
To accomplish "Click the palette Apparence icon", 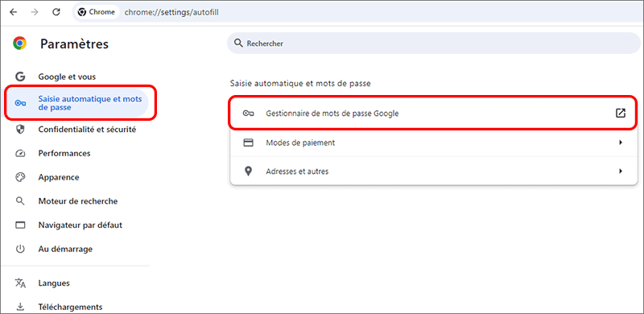I will (x=20, y=177).
